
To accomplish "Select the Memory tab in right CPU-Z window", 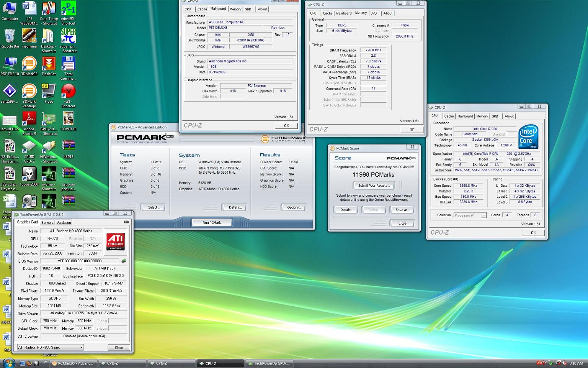I will 482,116.
